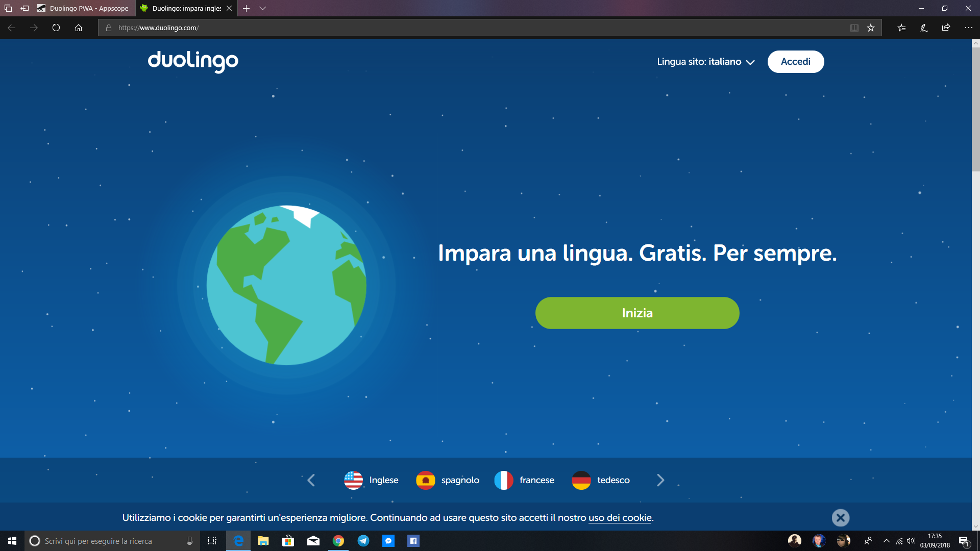Open network Wi-Fi settings in tray
This screenshot has width=980, height=551.
point(899,541)
